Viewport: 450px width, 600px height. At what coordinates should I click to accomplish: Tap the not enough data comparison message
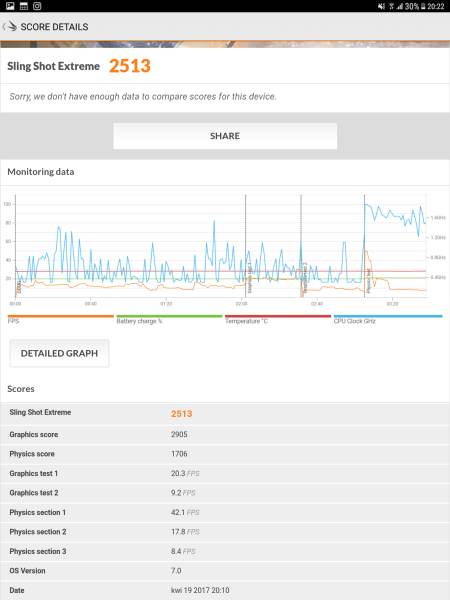tap(143, 96)
